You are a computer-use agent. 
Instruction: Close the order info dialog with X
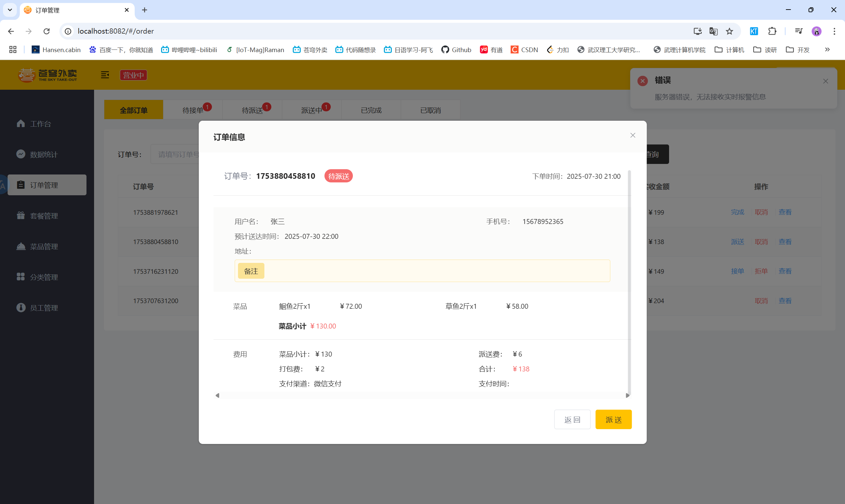pyautogui.click(x=632, y=136)
